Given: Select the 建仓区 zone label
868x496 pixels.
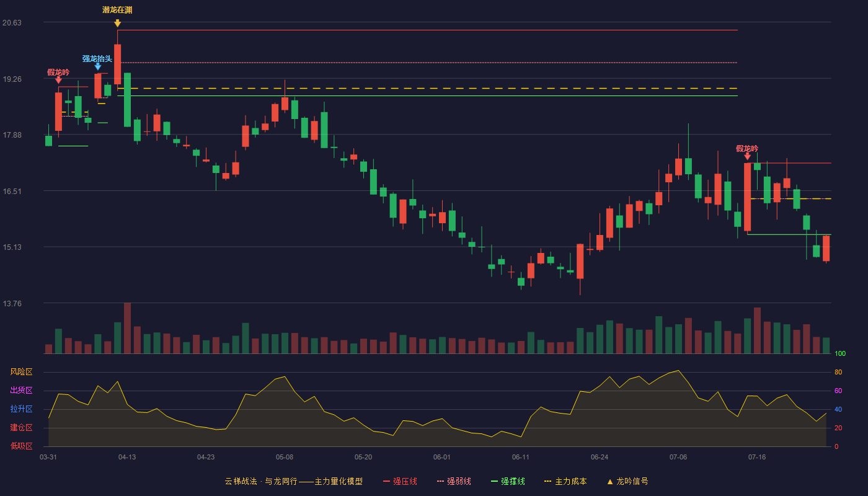Looking at the screenshot, I should [x=21, y=428].
